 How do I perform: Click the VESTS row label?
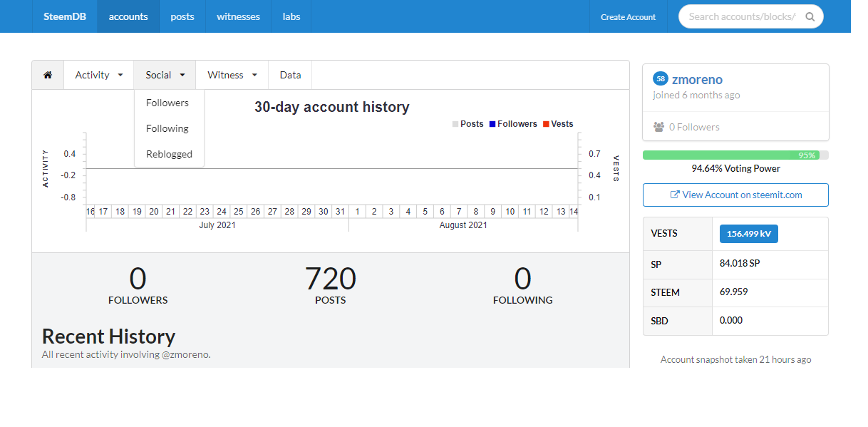click(663, 234)
